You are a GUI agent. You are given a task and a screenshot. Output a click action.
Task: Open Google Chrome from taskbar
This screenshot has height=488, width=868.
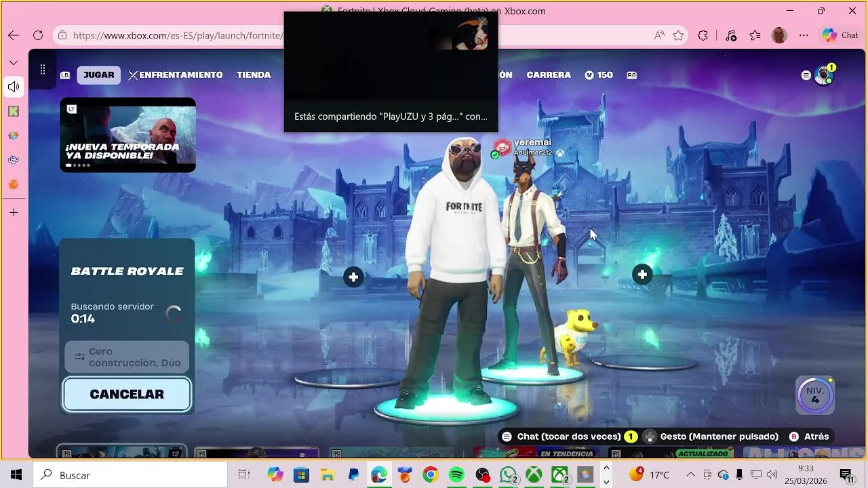click(x=431, y=475)
